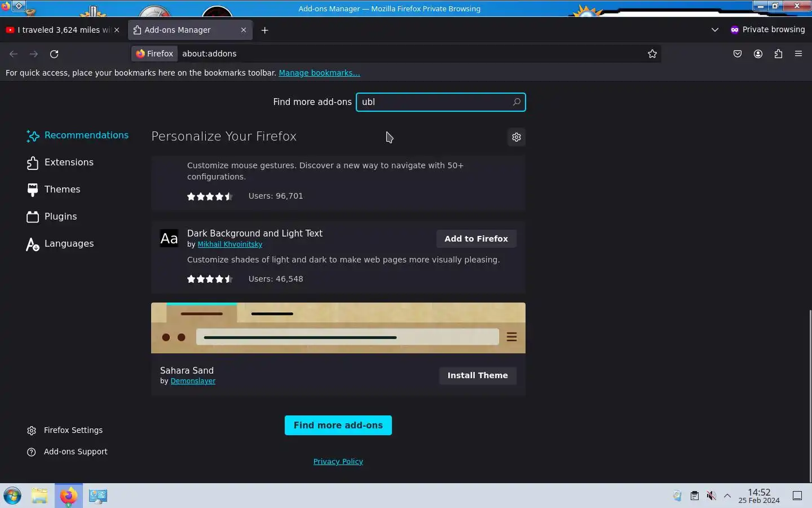Open the Themes category
The image size is (812, 508).
[x=54, y=190]
